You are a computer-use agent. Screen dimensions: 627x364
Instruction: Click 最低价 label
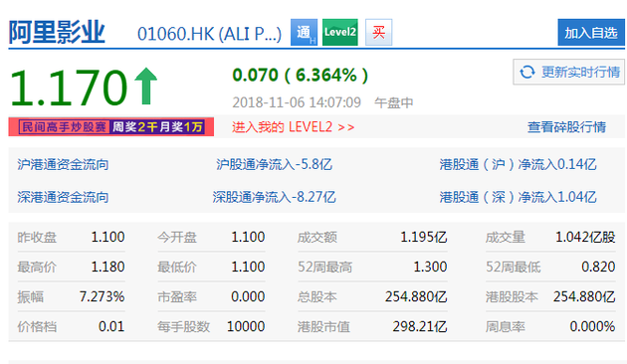click(x=177, y=267)
